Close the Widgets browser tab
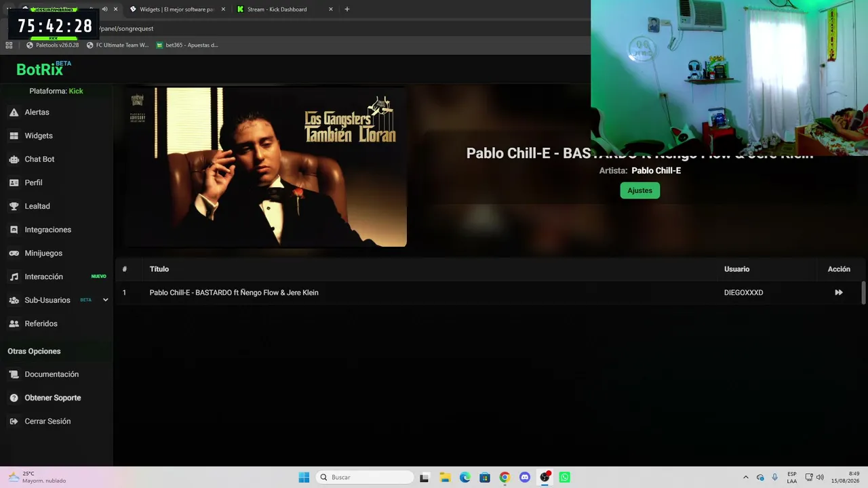Image resolution: width=868 pixels, height=488 pixels. (224, 9)
